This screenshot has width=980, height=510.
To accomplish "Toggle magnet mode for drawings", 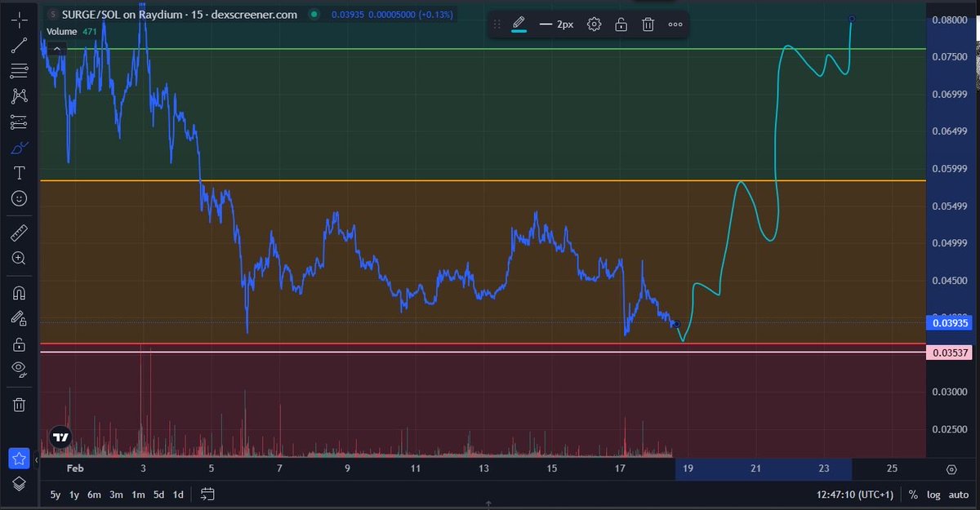I will [x=20, y=293].
